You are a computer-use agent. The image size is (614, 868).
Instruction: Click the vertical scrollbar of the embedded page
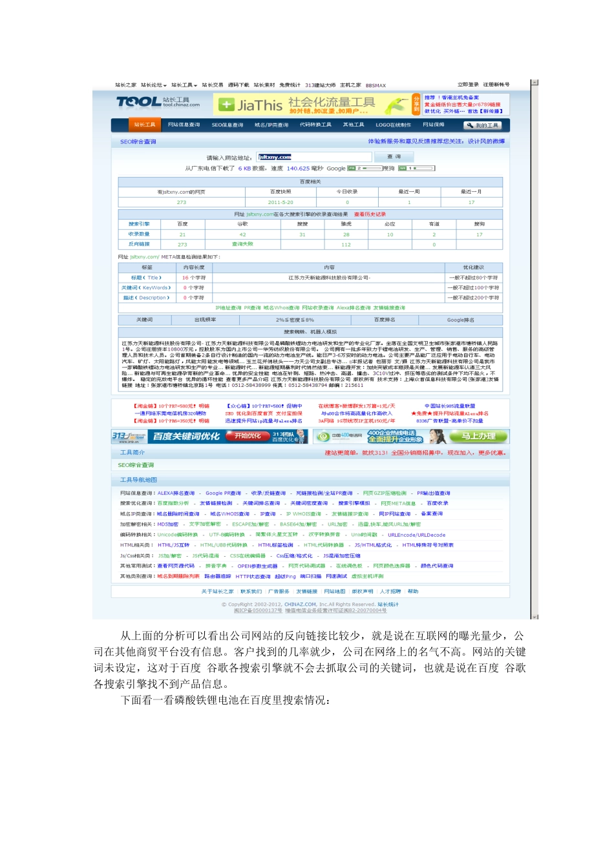(x=534, y=349)
